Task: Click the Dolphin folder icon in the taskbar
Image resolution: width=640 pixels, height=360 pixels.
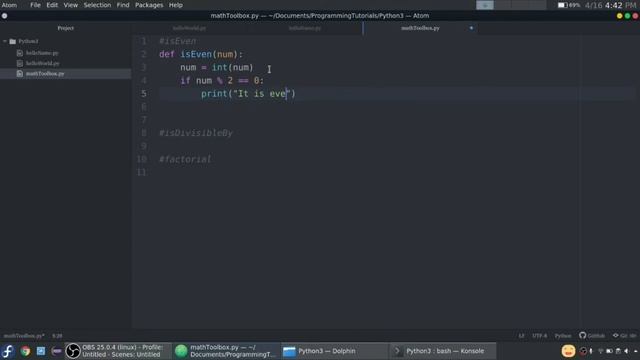Action: pyautogui.click(x=289, y=351)
